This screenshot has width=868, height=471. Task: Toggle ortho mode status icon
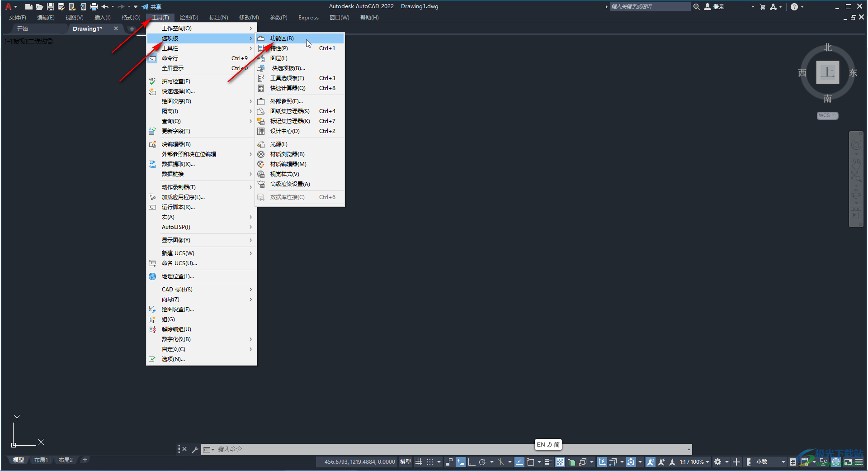click(471, 462)
